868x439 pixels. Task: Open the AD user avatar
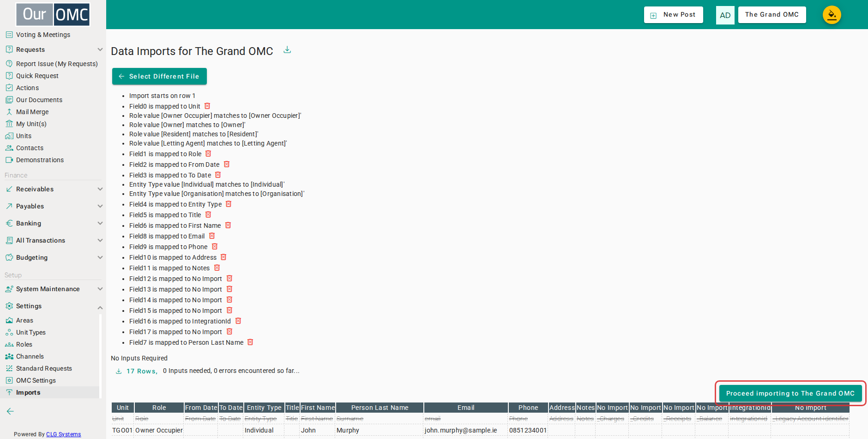(x=725, y=15)
